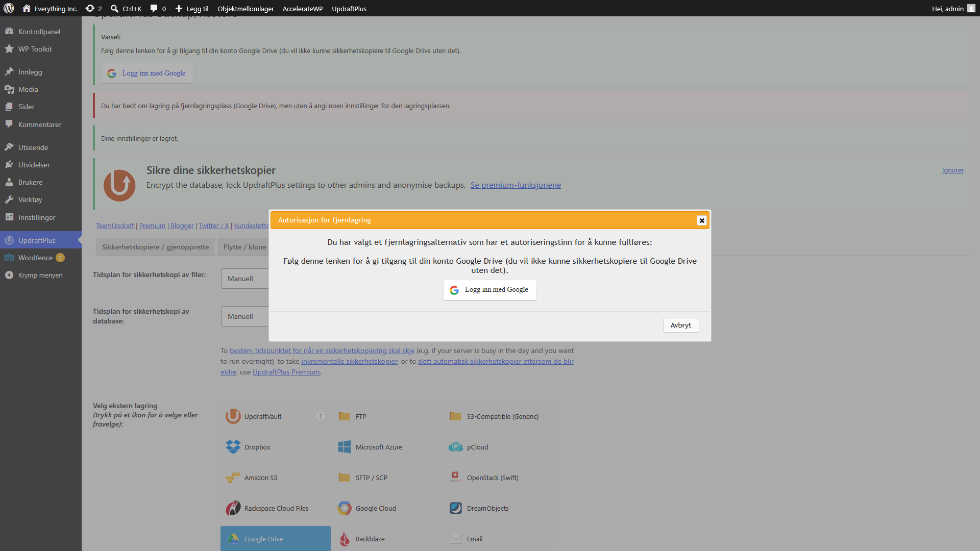The height and width of the screenshot is (551, 980).
Task: Open the Twitter / X link
Action: [214, 226]
